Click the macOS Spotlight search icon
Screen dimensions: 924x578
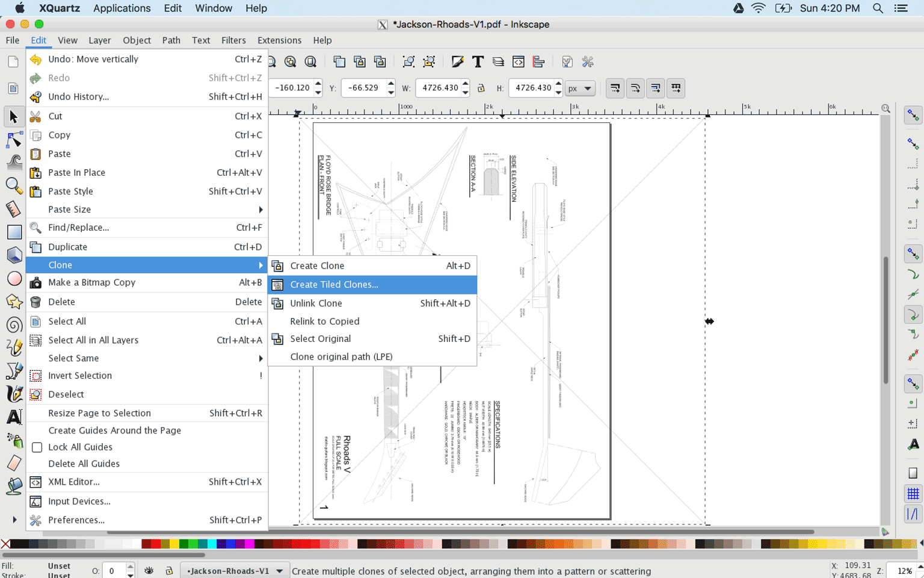(878, 8)
